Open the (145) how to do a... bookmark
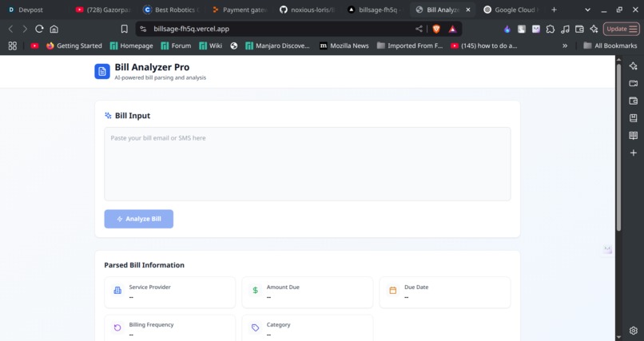 click(x=484, y=46)
